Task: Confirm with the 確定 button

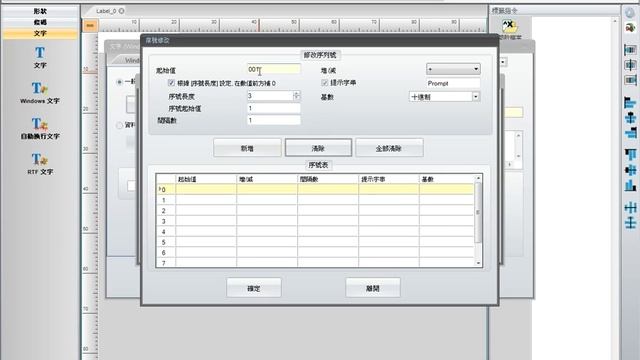Action: (254, 288)
